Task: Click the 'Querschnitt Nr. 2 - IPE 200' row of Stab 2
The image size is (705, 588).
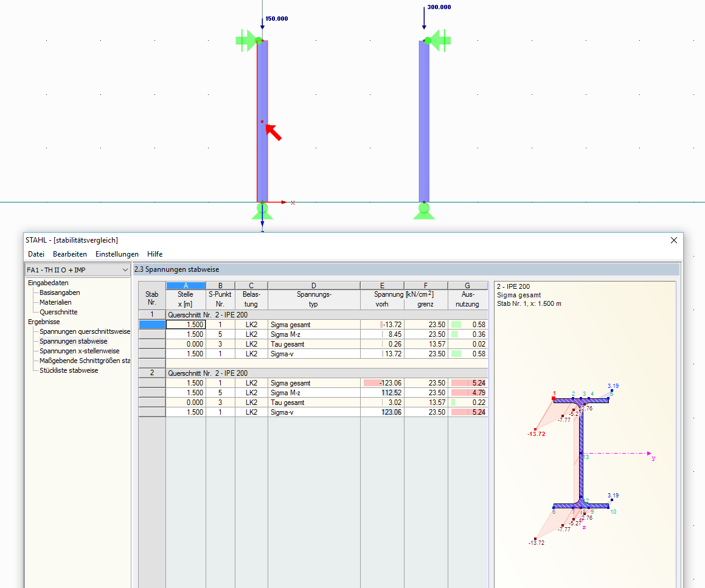Action: pyautogui.click(x=327, y=373)
